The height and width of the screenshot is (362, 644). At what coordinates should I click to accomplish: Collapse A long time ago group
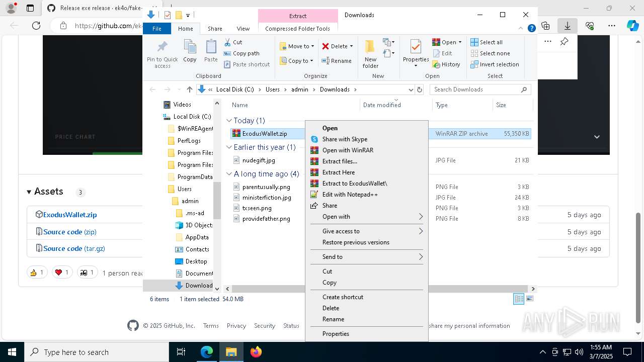click(229, 174)
